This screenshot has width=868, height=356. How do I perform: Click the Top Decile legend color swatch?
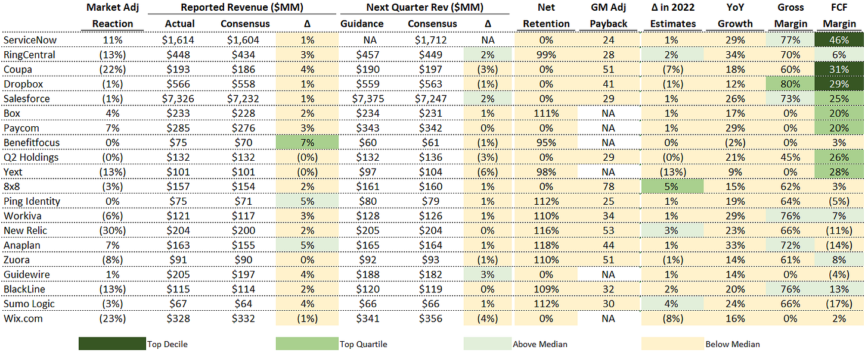(x=112, y=343)
